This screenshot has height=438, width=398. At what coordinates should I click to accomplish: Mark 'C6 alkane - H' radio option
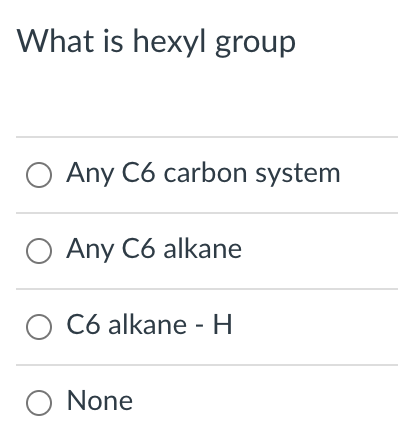[39, 327]
